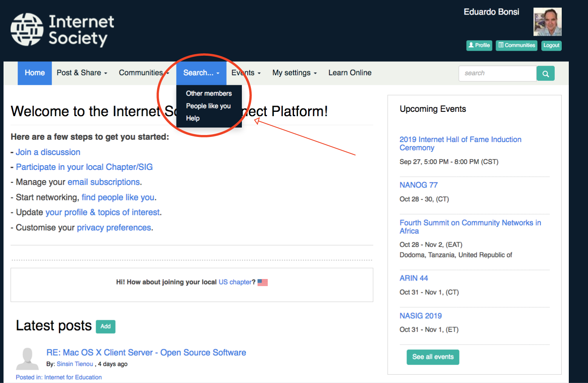Open the email subscriptions link
The image size is (588, 383).
(x=104, y=182)
